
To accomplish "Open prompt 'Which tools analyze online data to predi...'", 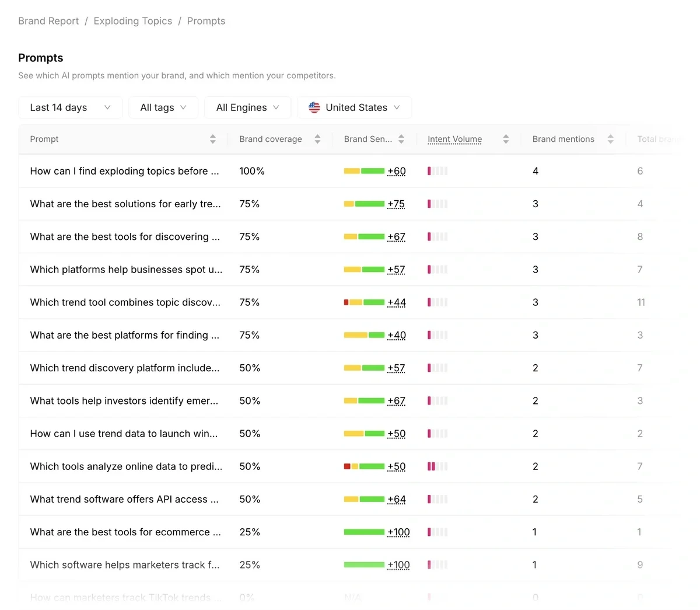I will tap(126, 466).
